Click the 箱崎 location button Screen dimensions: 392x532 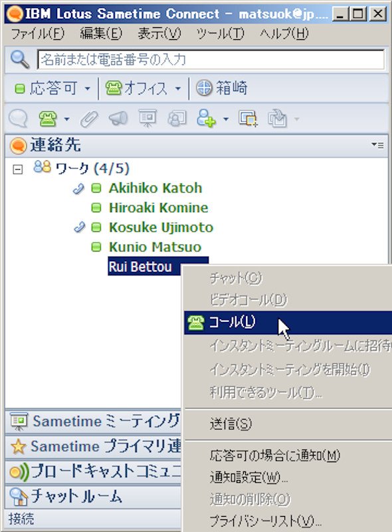point(222,88)
